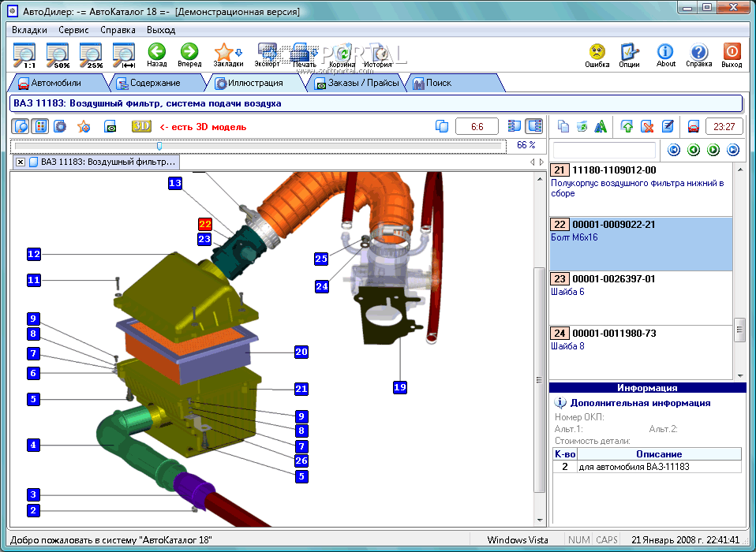
Task: Click callout label 20 on illustration
Action: 301,352
